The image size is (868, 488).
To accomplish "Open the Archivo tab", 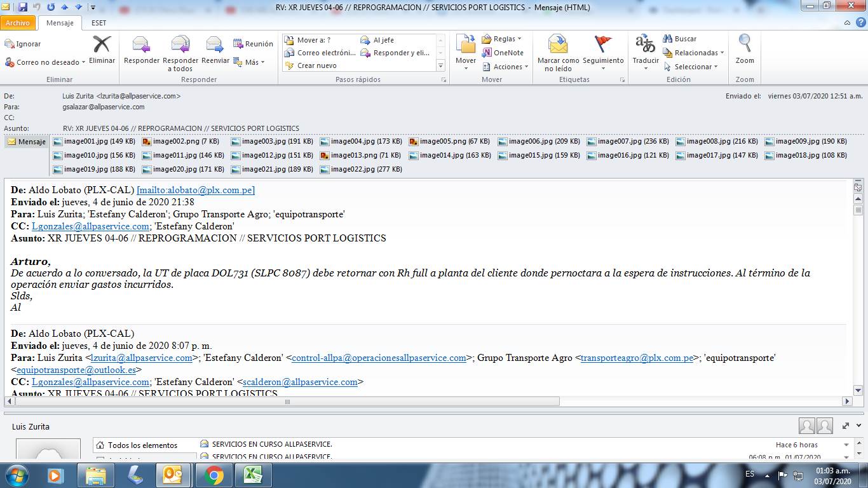I will tap(18, 23).
